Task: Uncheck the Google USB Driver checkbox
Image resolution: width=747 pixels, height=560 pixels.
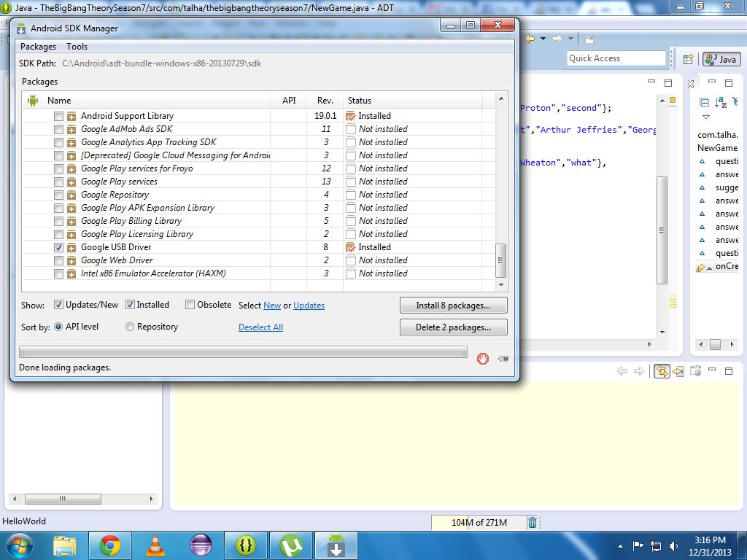Action: pyautogui.click(x=58, y=248)
